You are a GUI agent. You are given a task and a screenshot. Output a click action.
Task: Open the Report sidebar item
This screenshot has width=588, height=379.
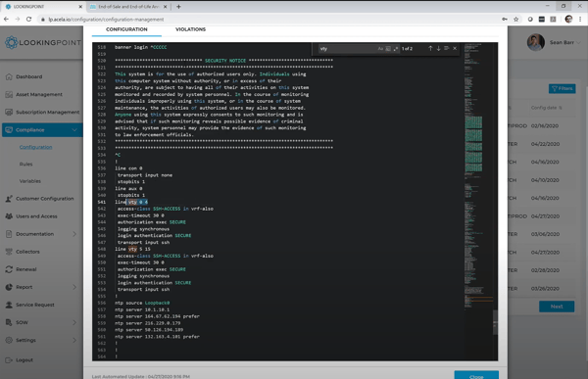[x=24, y=287]
